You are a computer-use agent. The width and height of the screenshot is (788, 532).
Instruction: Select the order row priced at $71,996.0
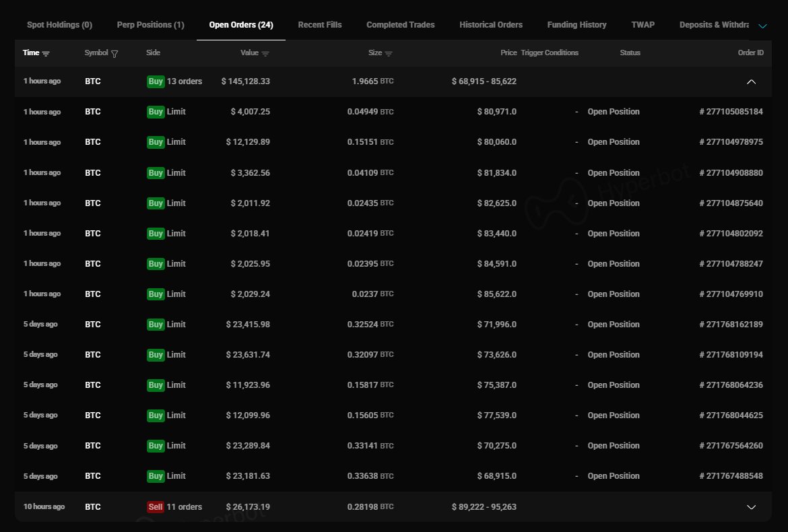(x=394, y=324)
